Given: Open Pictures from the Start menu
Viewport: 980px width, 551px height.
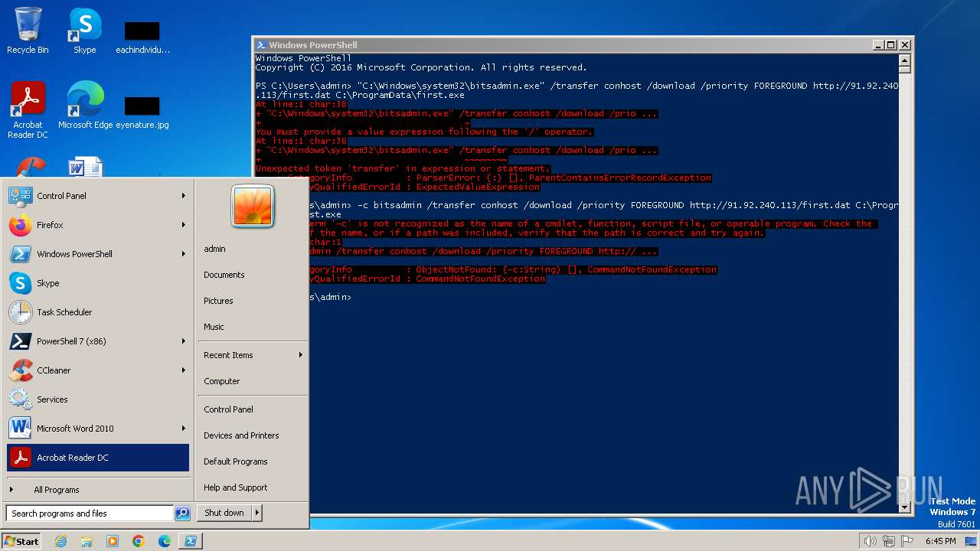Looking at the screenshot, I should point(218,301).
